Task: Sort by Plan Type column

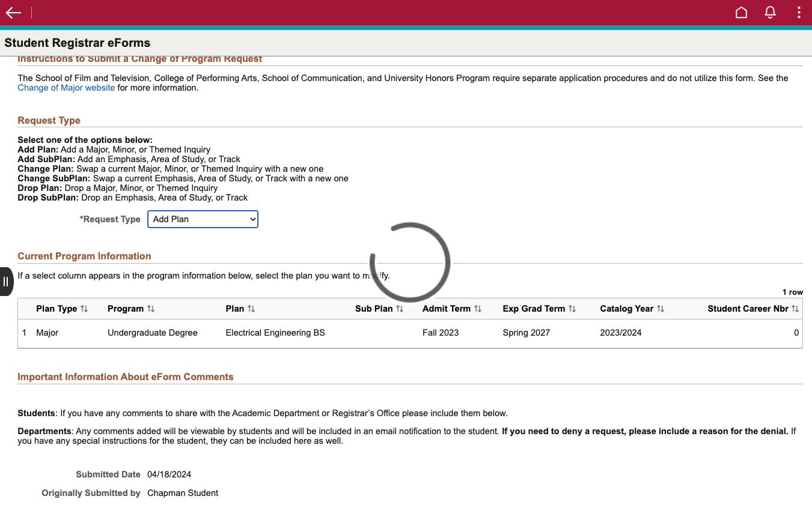Action: 62,309
